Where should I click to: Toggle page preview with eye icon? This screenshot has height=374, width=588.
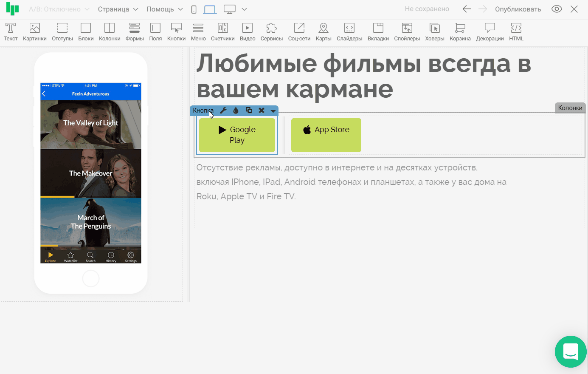(x=557, y=9)
